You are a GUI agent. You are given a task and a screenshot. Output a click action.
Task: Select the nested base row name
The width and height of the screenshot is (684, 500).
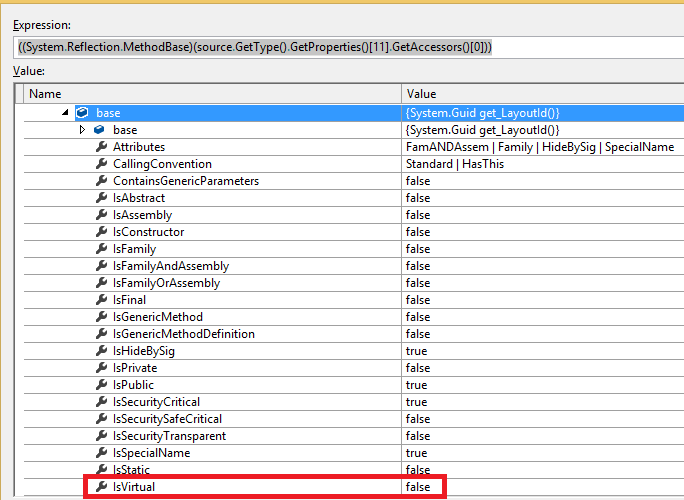pos(125,130)
